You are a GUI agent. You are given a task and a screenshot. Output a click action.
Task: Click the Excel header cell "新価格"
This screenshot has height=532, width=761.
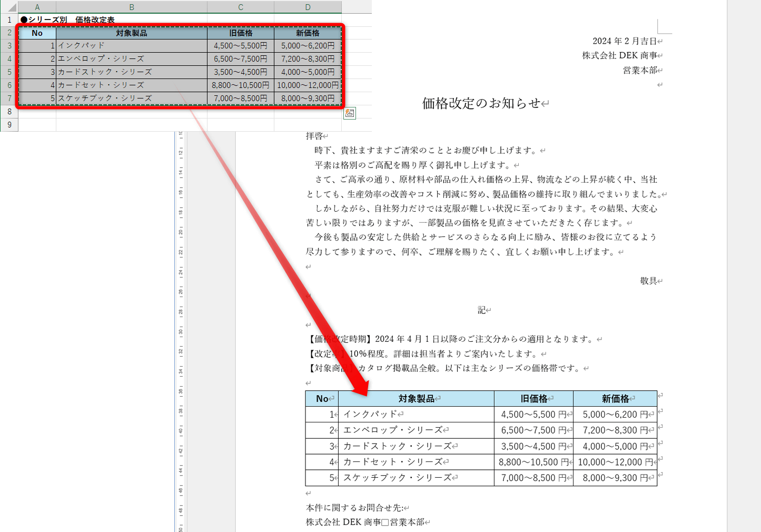click(308, 33)
